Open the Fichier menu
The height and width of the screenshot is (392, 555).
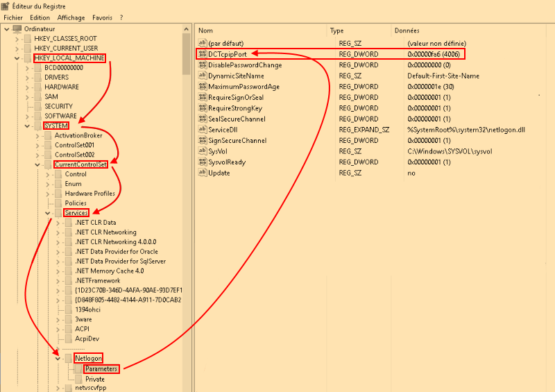[13, 18]
